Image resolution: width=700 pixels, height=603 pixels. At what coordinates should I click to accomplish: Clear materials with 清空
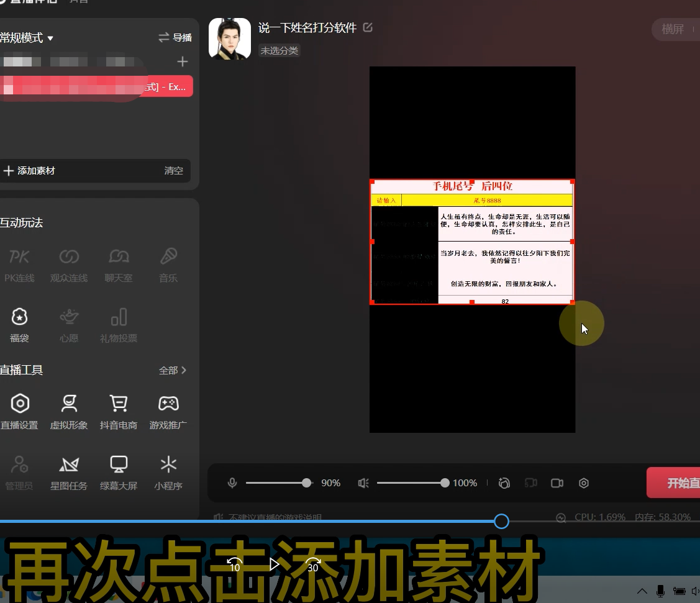click(x=173, y=171)
